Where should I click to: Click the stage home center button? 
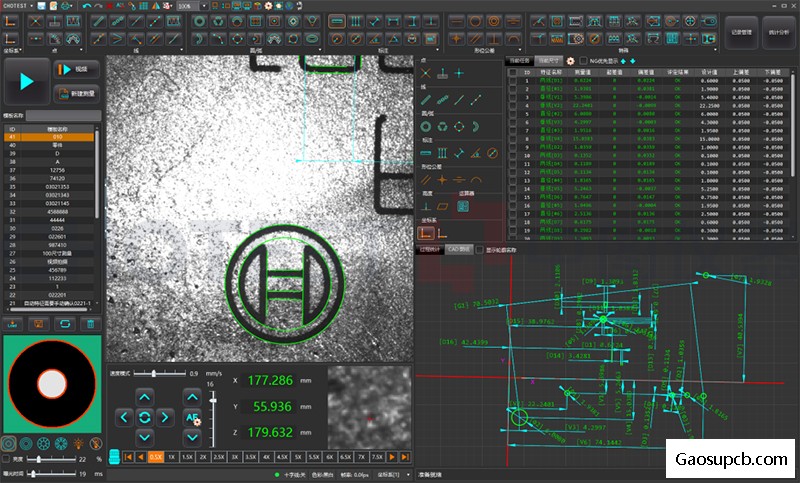144,418
